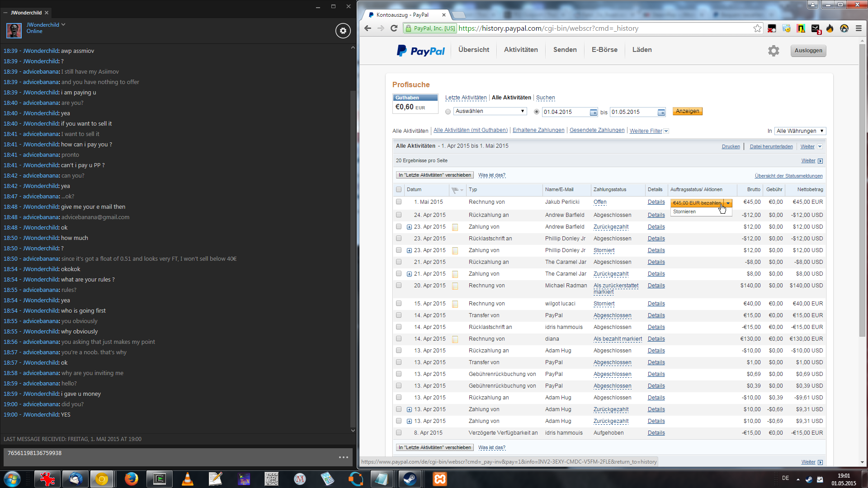
Task: Reload the PayPal page
Action: pos(394,28)
